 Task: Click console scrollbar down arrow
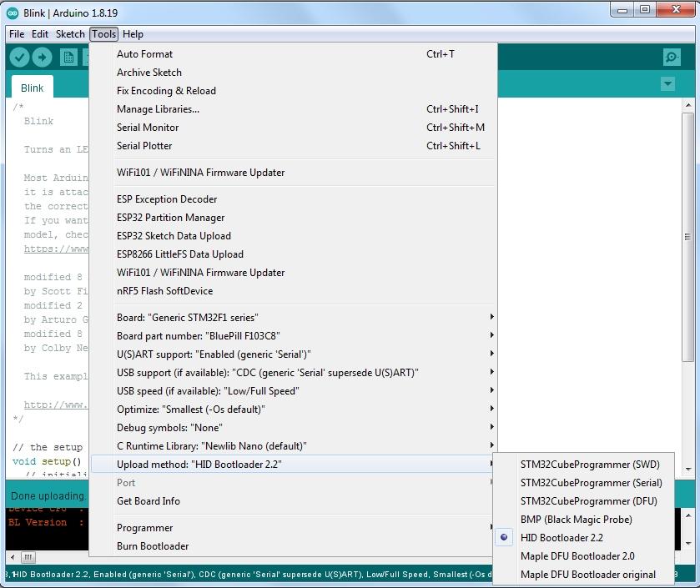[x=688, y=544]
